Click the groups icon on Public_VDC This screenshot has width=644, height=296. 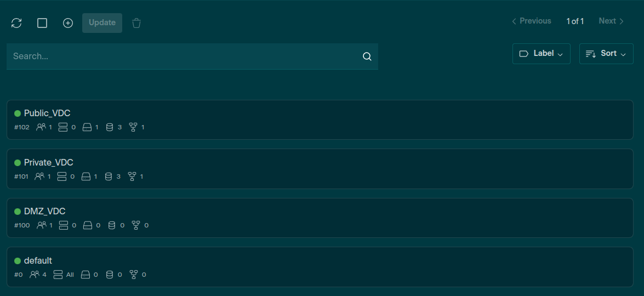(41, 127)
